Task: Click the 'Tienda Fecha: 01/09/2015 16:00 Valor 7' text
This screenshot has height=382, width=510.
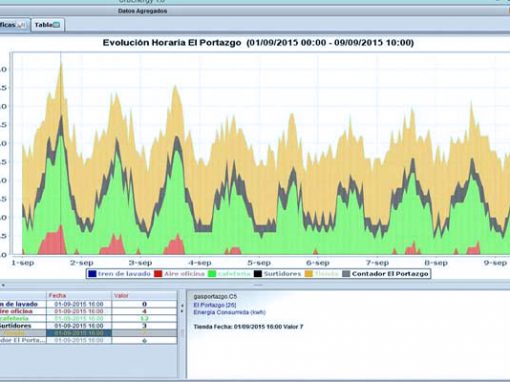Action: pyautogui.click(x=248, y=327)
